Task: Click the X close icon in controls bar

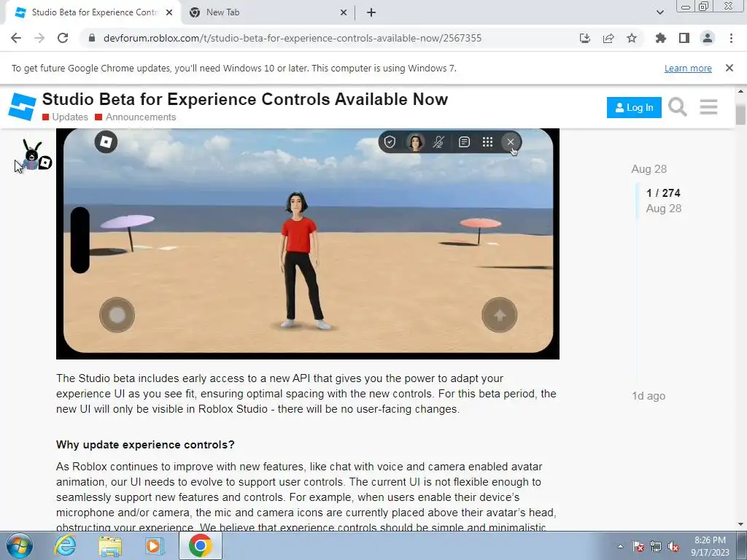Action: (x=510, y=142)
